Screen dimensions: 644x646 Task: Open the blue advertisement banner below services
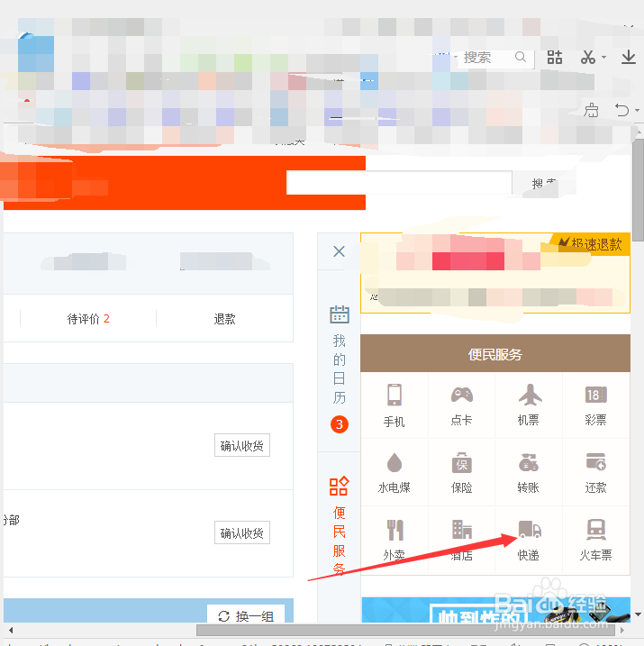click(495, 610)
